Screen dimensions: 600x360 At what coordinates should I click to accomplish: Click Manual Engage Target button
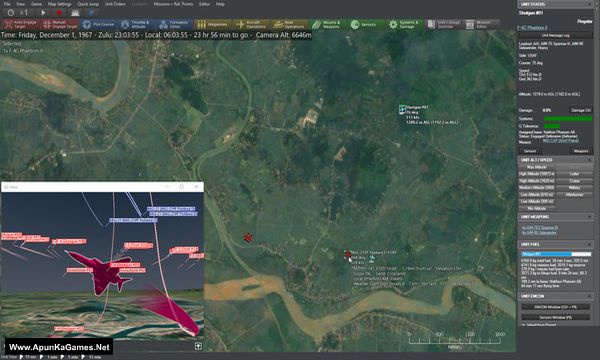pyautogui.click(x=60, y=24)
